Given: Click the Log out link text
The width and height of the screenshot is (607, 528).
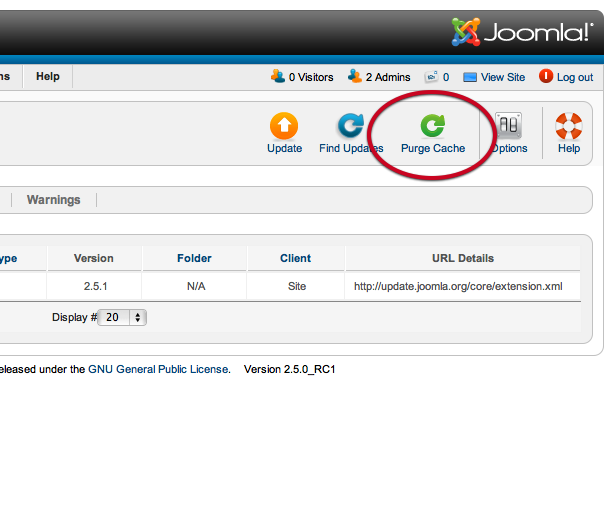Looking at the screenshot, I should tap(575, 77).
